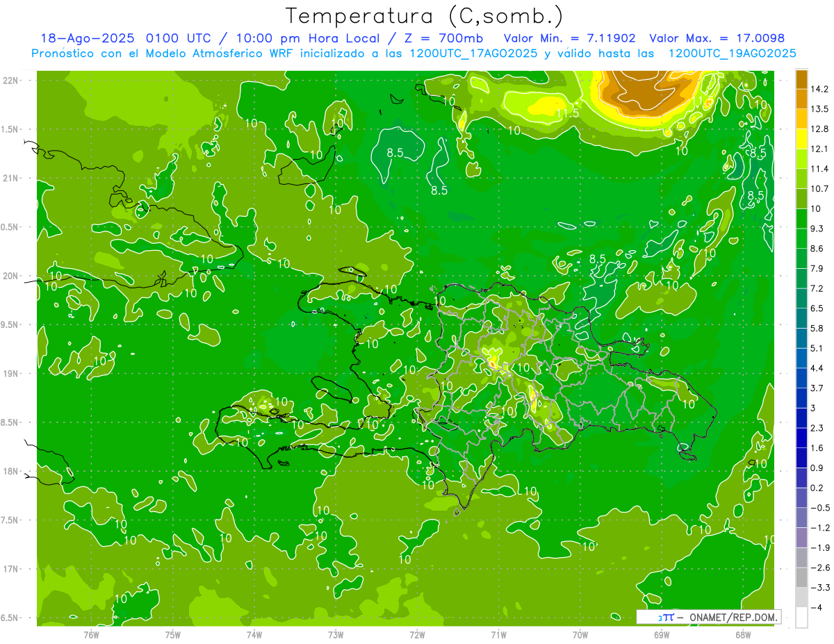The height and width of the screenshot is (644, 834).
Task: Click the '11.5' contour label on the map
Action: pos(567,113)
